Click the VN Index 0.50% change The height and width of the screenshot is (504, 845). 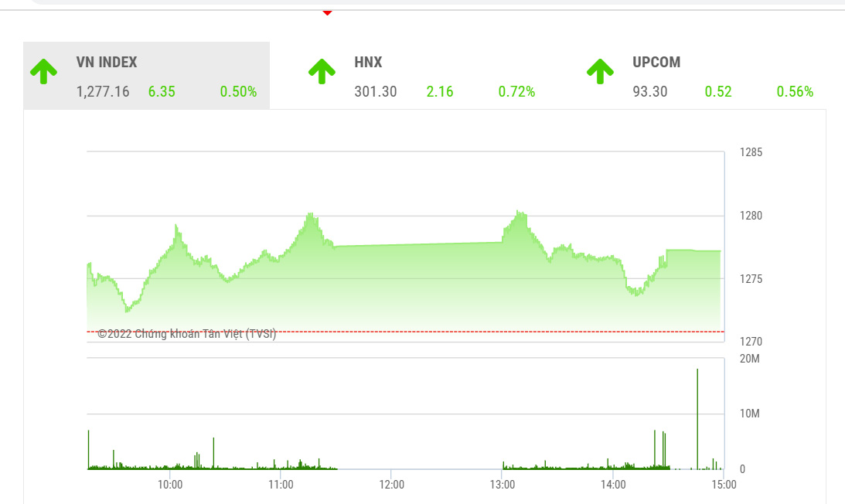click(x=238, y=92)
